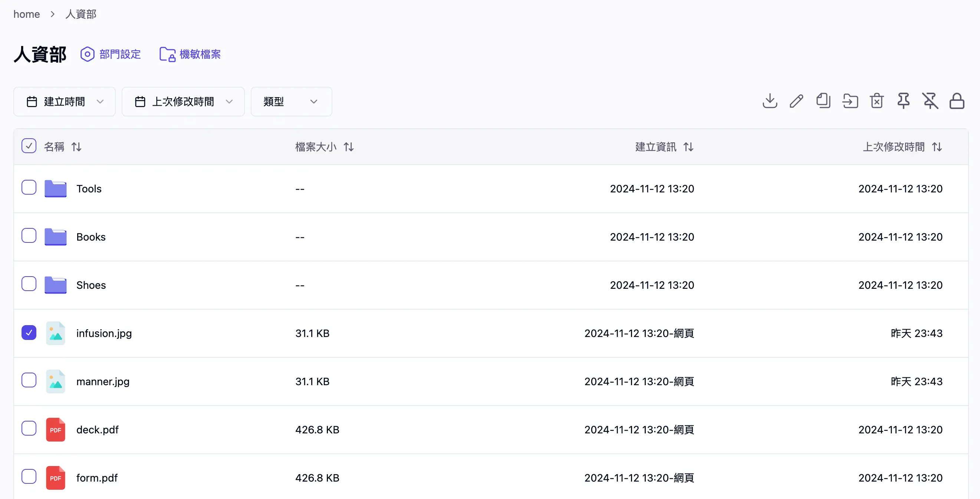Viewport: 980px width, 499px height.
Task: Unpin the selected file
Action: pos(930,101)
